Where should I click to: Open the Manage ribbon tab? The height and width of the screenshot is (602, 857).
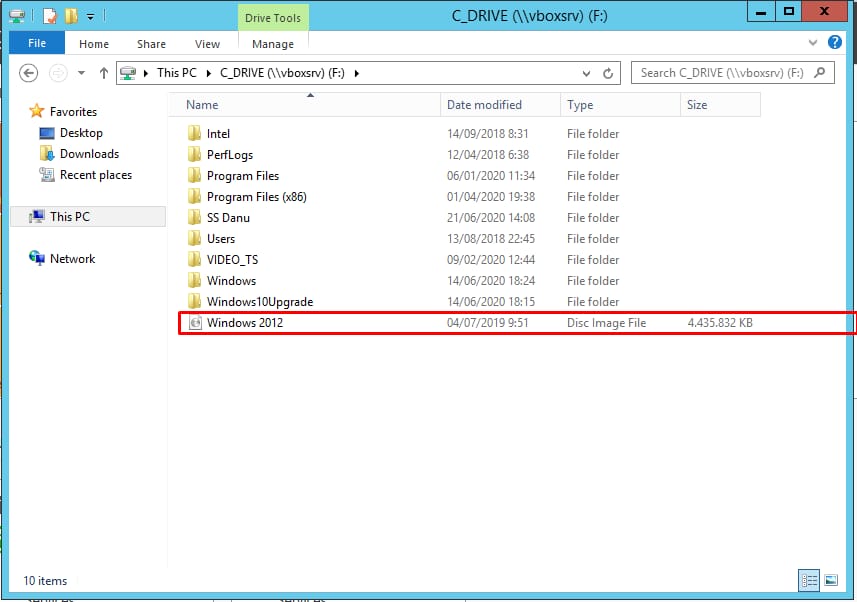[273, 44]
